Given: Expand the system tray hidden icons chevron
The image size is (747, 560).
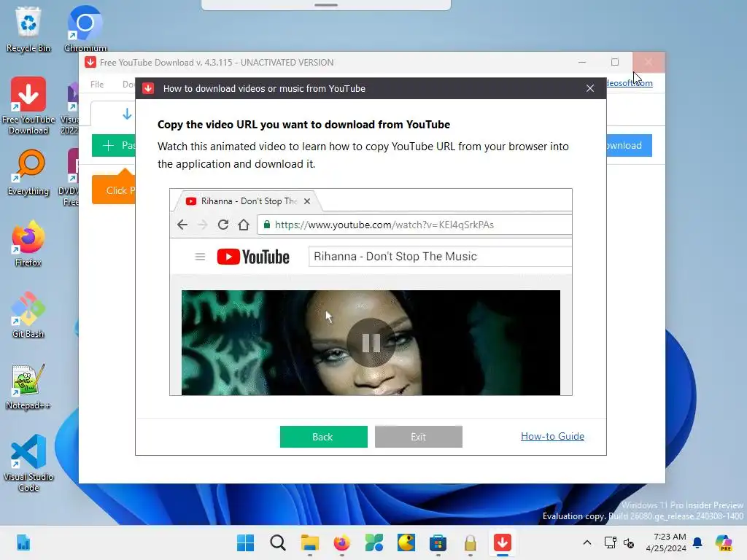Looking at the screenshot, I should click(587, 542).
